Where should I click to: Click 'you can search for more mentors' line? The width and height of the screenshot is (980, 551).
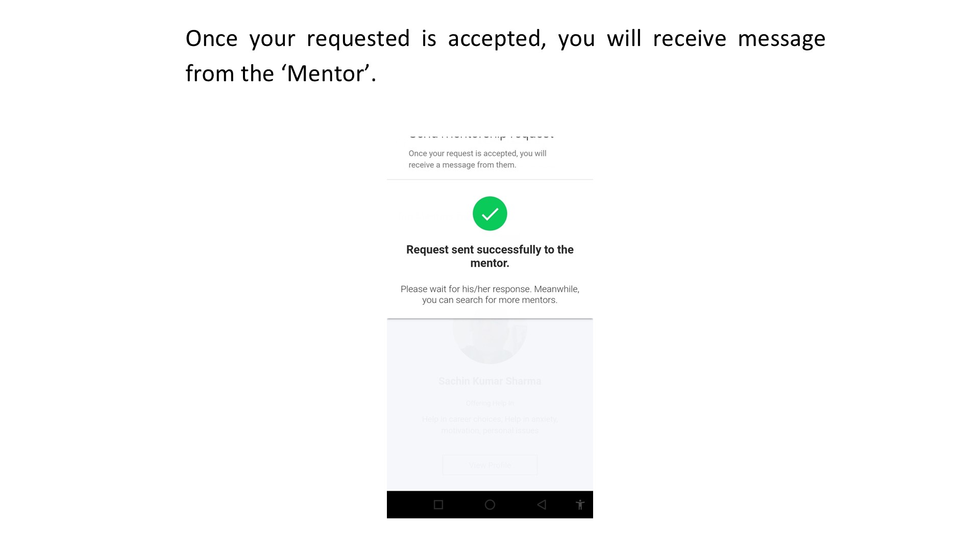pos(490,300)
